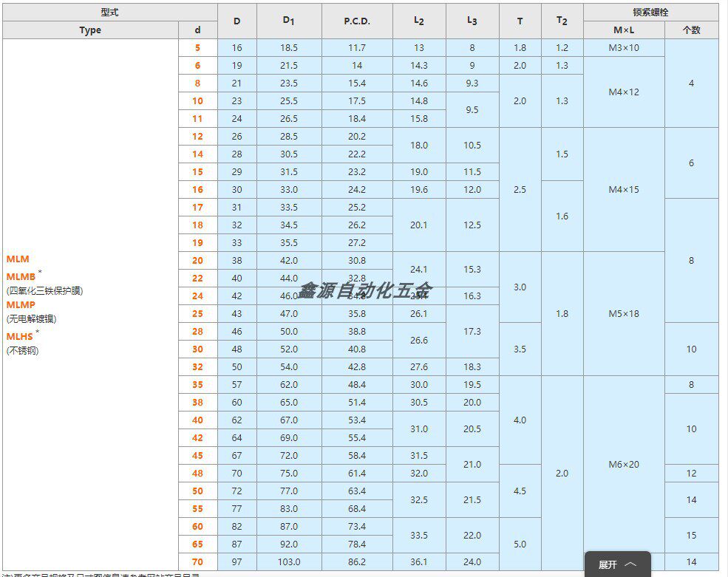
Task: Select the D1 value 28.5
Action: (289, 137)
